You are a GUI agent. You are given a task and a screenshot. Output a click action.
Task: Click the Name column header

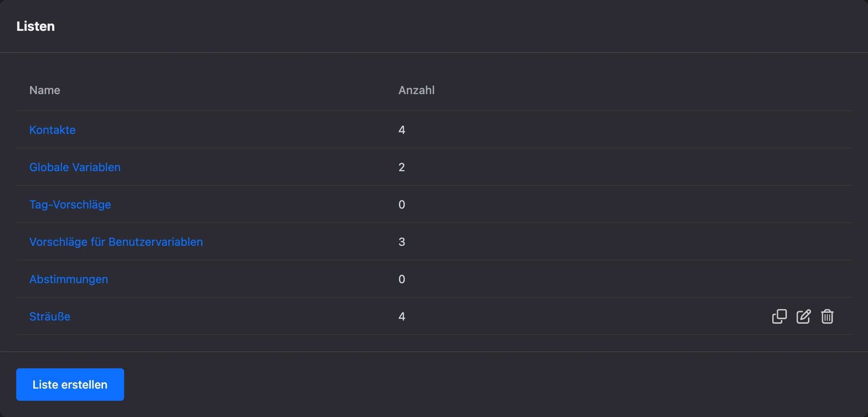(x=45, y=90)
